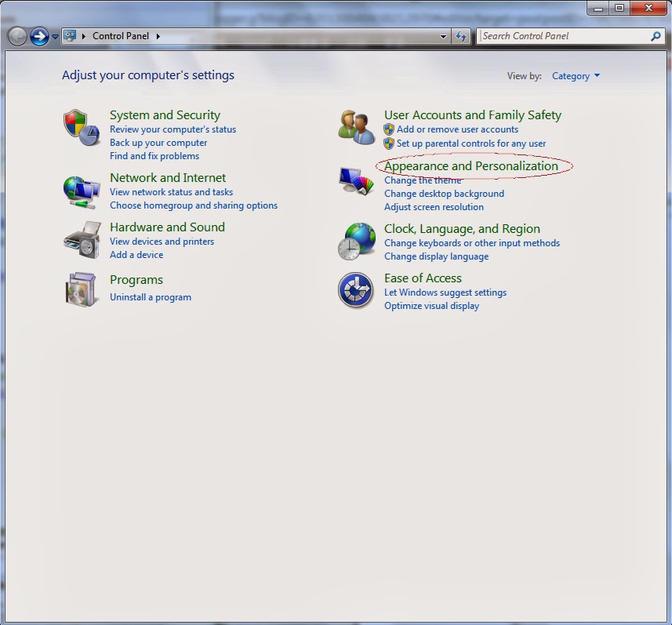672x625 pixels.
Task: Select Change display language
Action: pos(436,256)
